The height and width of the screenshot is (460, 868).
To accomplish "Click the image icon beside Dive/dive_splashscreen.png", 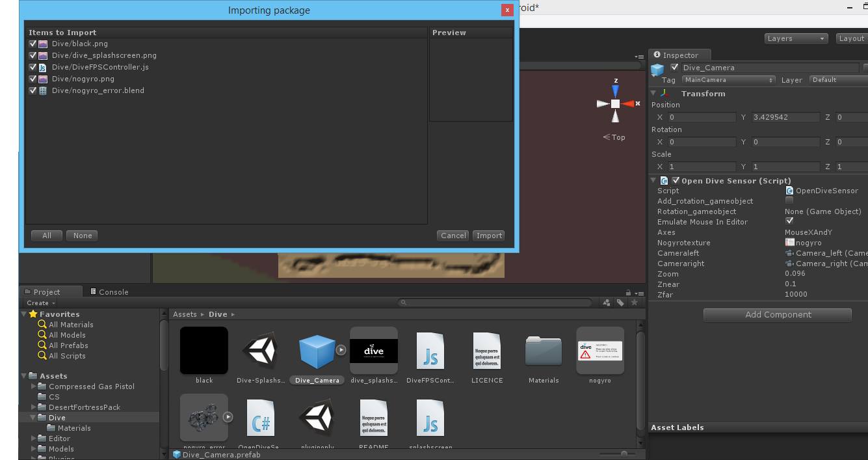I will pyautogui.click(x=43, y=55).
